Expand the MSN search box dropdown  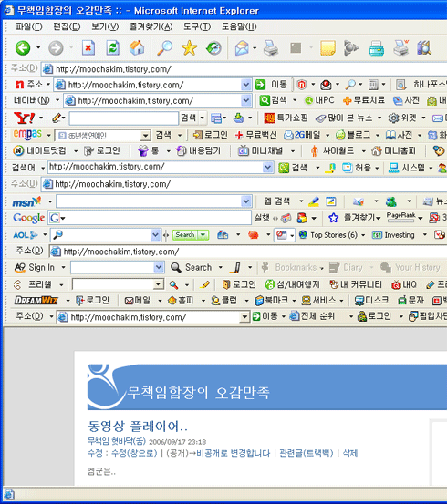point(246,201)
